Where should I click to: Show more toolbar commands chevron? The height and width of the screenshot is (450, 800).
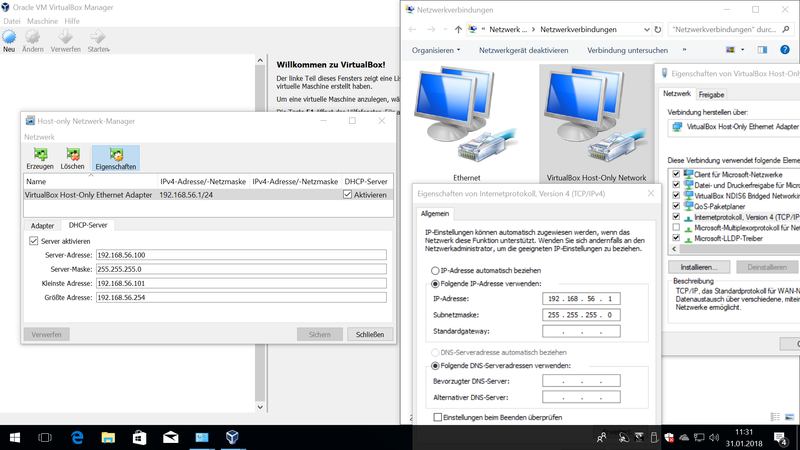coord(684,50)
